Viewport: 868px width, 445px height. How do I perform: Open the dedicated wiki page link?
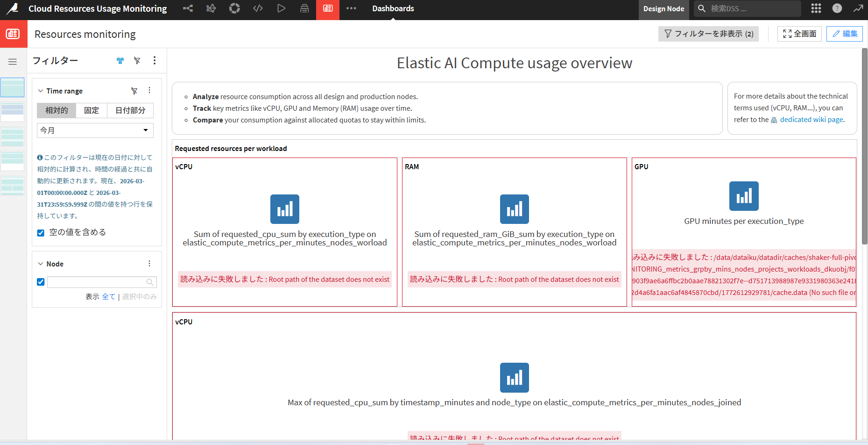tap(812, 120)
